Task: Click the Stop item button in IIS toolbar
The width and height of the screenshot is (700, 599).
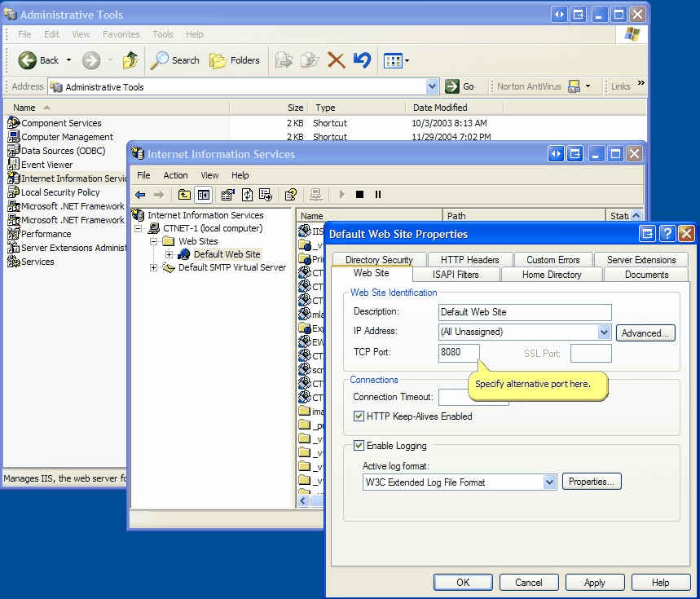Action: [x=359, y=195]
